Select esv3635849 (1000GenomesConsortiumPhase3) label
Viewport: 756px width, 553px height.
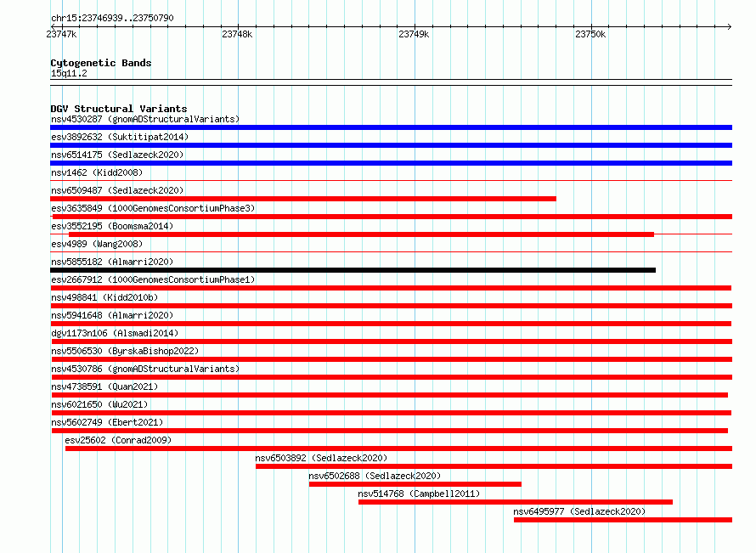[153, 208]
